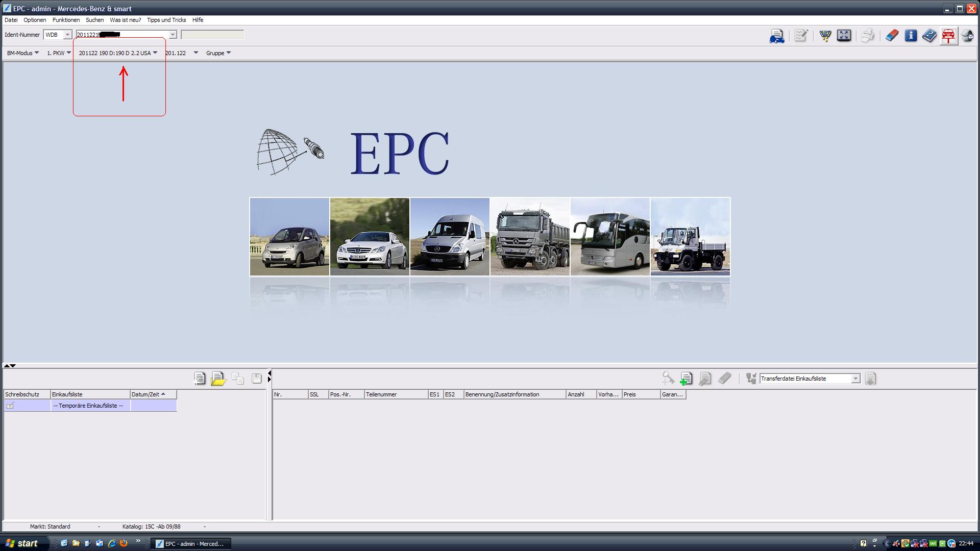Click the empty gray field beside Ident-Nummer
The image size is (980, 551).
(x=212, y=35)
